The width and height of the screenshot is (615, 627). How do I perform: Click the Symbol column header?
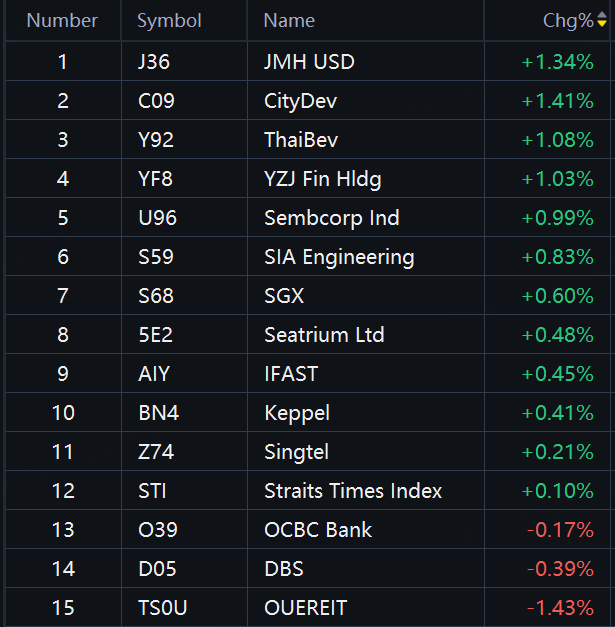click(169, 20)
